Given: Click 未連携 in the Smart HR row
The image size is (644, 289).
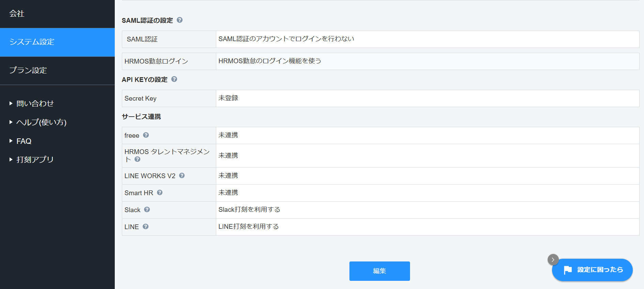Looking at the screenshot, I should 228,192.
